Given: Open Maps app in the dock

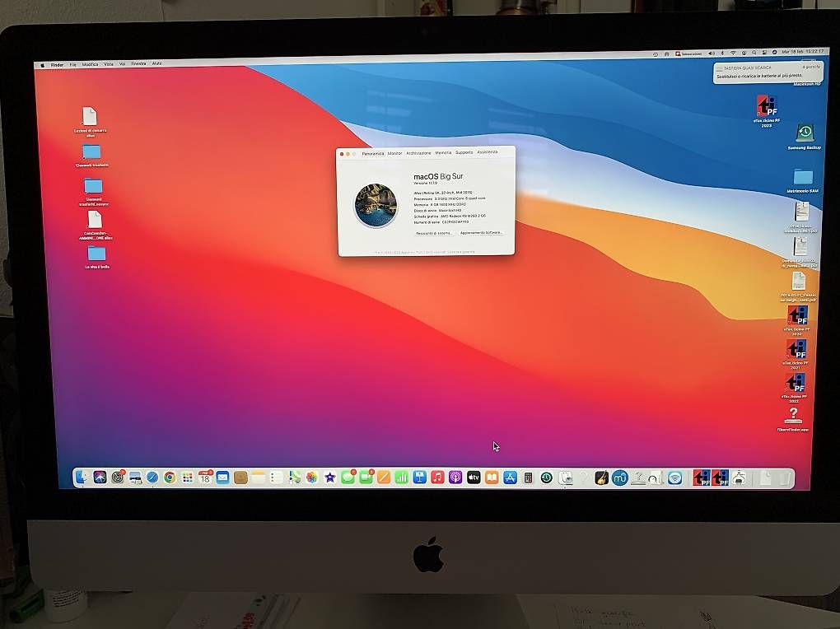Looking at the screenshot, I should click(x=294, y=478).
